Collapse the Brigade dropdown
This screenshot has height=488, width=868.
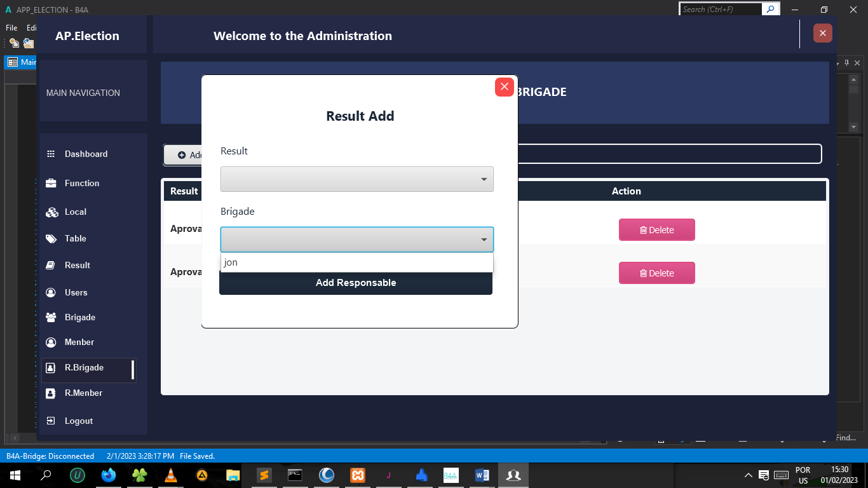tap(357, 240)
